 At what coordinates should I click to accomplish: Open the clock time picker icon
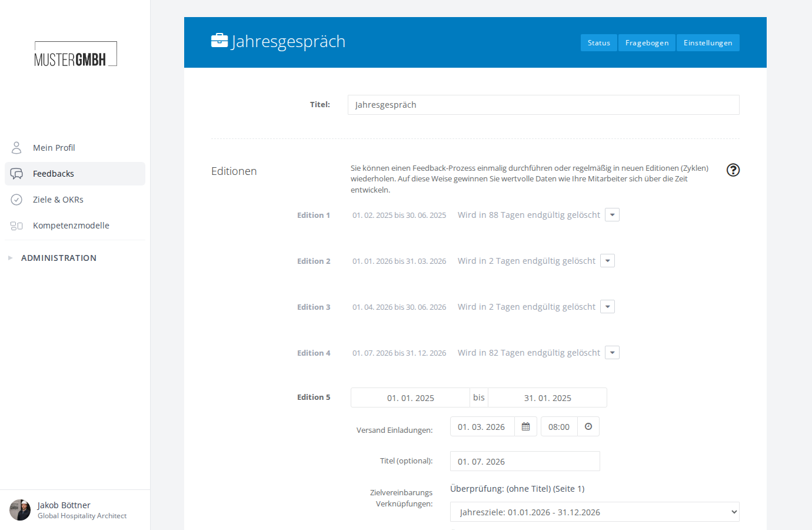click(588, 426)
